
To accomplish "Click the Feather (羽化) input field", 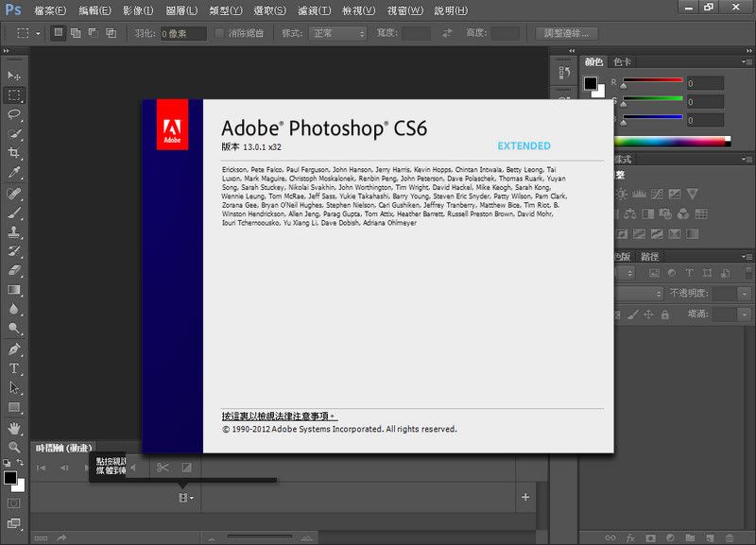I will pos(183,33).
